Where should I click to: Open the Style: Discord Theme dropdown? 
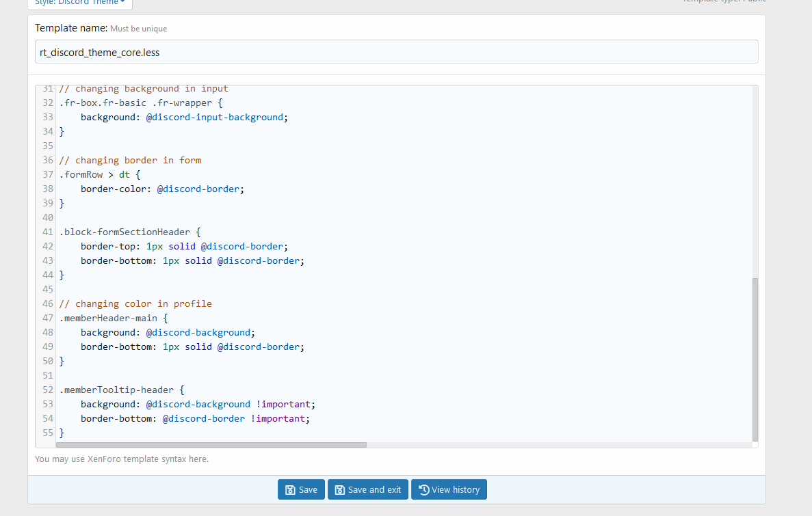(x=80, y=3)
